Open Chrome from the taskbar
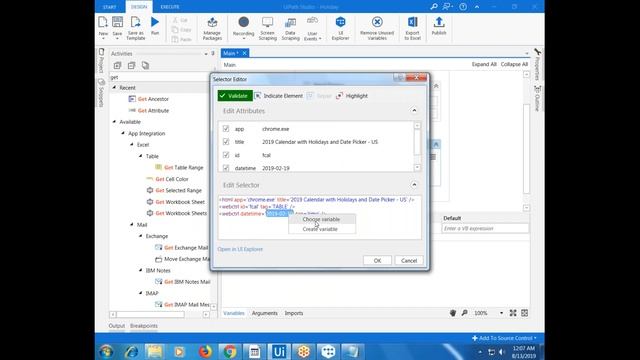 pos(230,351)
